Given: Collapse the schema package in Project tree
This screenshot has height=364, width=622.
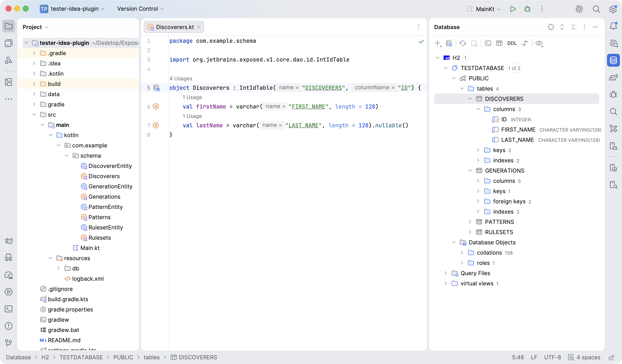Looking at the screenshot, I should pyautogui.click(x=67, y=156).
